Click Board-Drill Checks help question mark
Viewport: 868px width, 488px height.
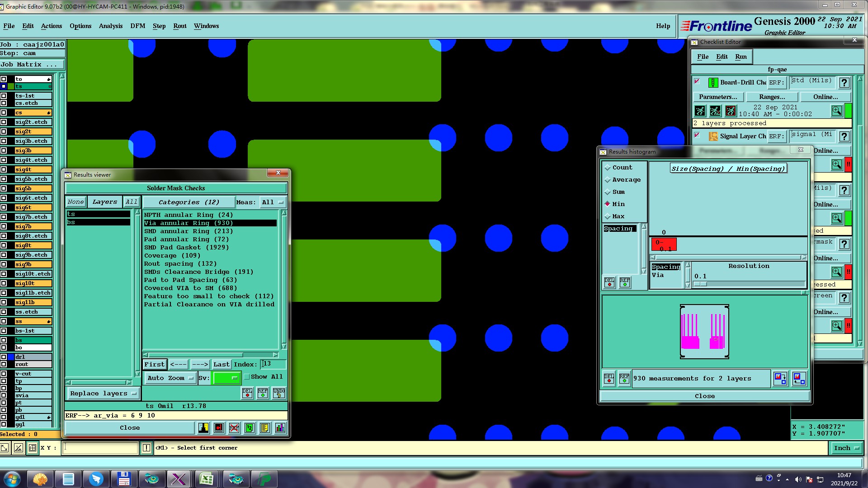pyautogui.click(x=844, y=83)
